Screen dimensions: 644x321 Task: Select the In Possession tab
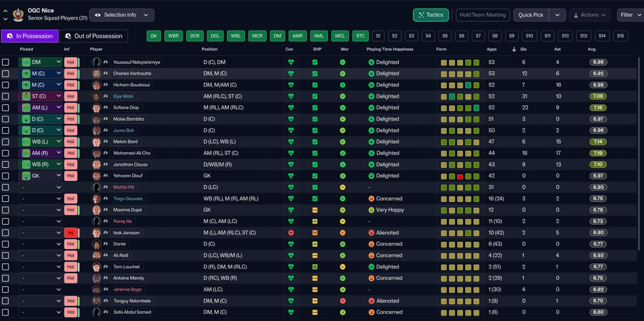click(30, 36)
